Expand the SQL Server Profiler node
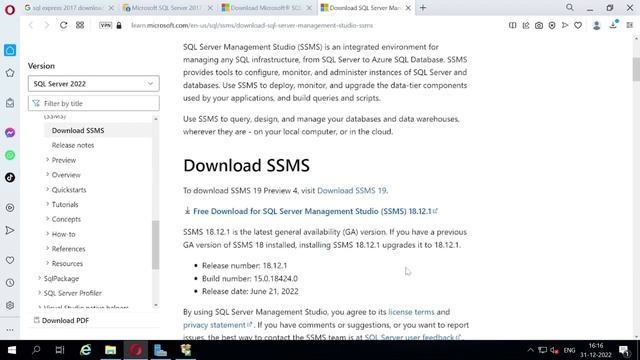This screenshot has height=360, width=640. click(x=40, y=293)
